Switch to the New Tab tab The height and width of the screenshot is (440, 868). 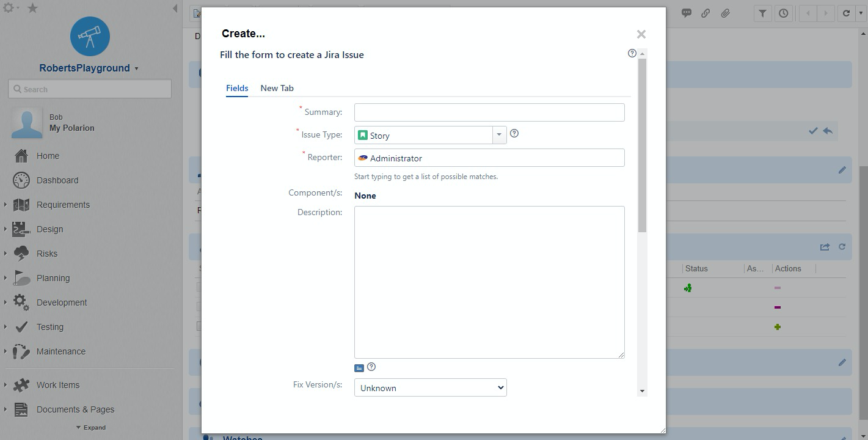(277, 88)
